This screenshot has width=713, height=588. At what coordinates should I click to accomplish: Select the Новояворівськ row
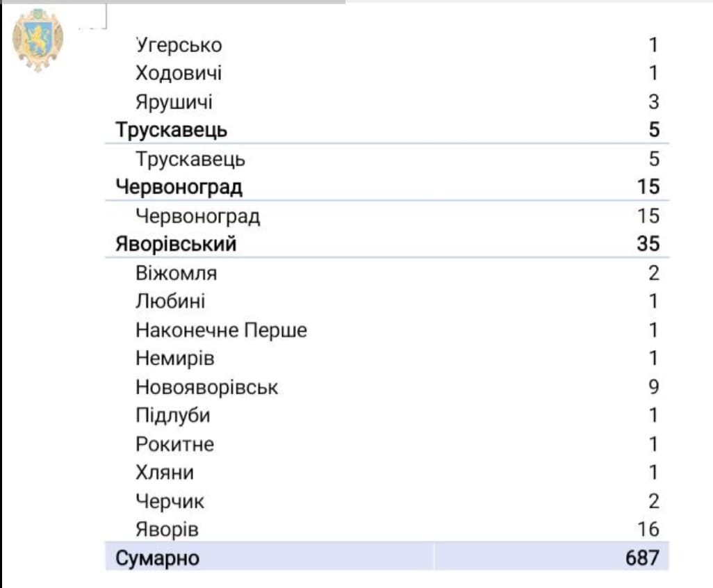[206, 387]
